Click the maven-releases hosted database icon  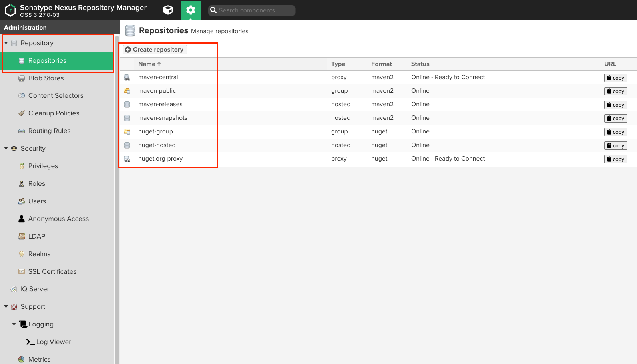click(x=127, y=105)
